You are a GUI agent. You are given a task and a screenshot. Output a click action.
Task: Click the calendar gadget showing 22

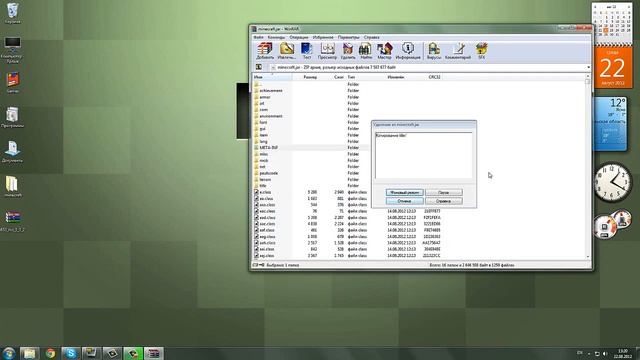(x=613, y=68)
